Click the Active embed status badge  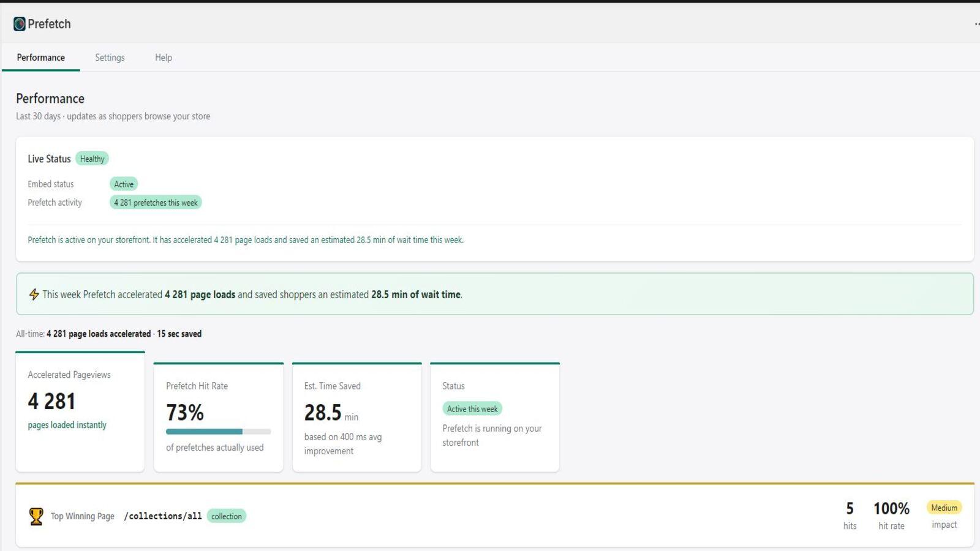124,184
